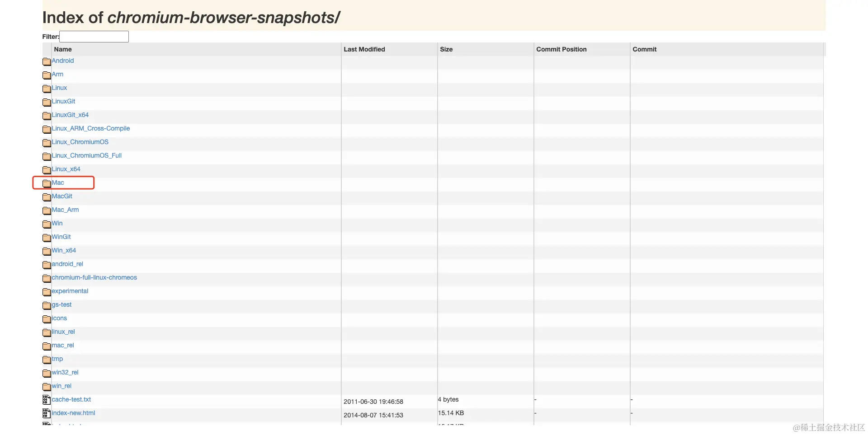Click the folder icon beside Win_x64

coord(47,251)
